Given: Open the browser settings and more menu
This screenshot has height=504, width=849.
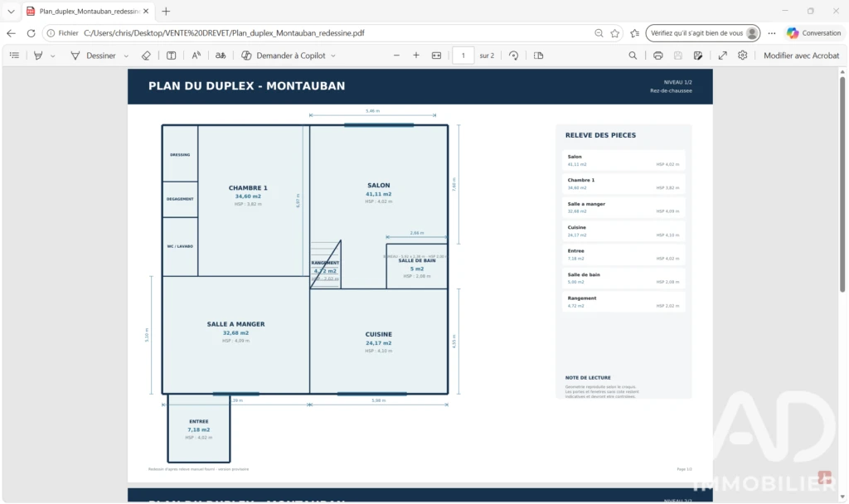Looking at the screenshot, I should 772,33.
